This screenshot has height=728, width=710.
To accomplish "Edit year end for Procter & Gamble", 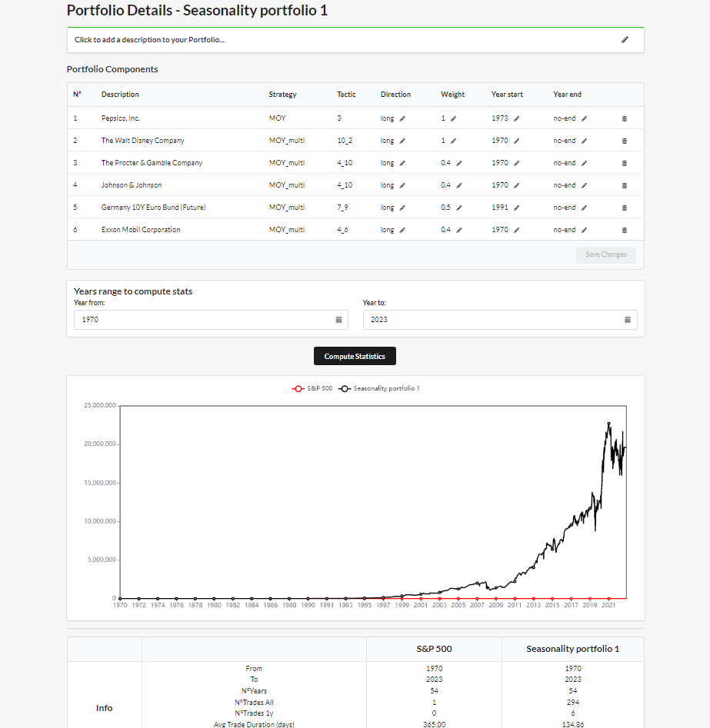I will point(585,164).
